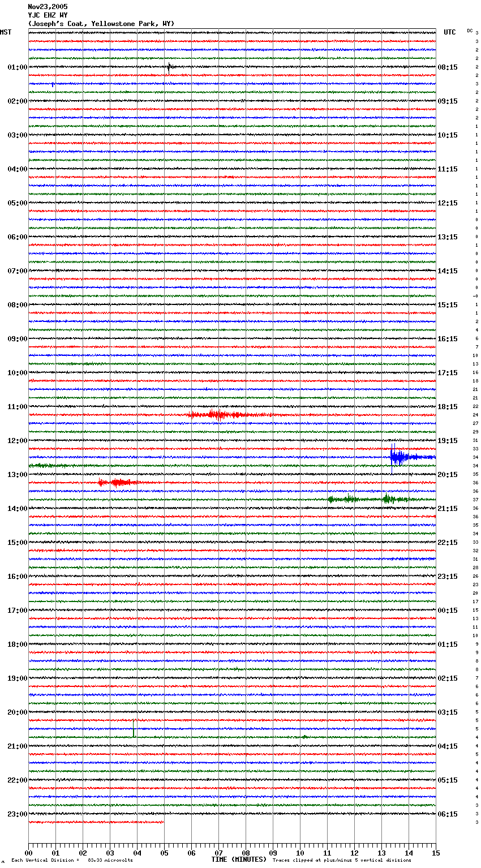Viewport: 481px width, 868px height.
Task: Select the 19:00 MST time label
Action: tap(18, 678)
